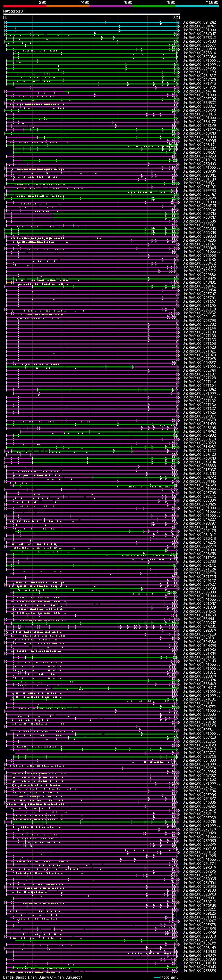Select hit UniRef100_Q9SUX1
222x980 pixels.
[199, 145]
